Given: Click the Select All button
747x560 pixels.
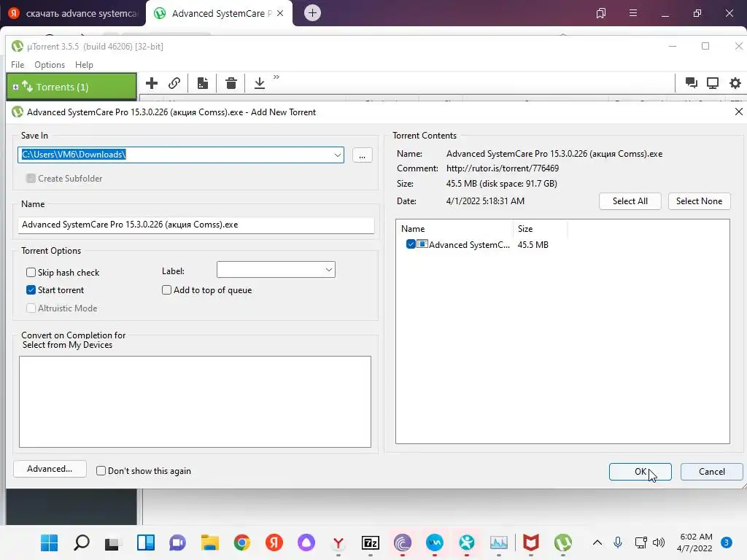Looking at the screenshot, I should (630, 201).
